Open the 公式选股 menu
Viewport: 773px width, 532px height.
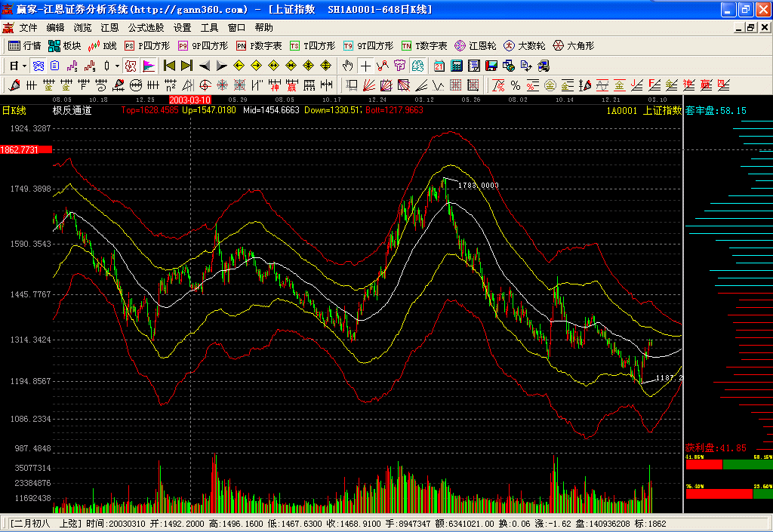(146, 28)
